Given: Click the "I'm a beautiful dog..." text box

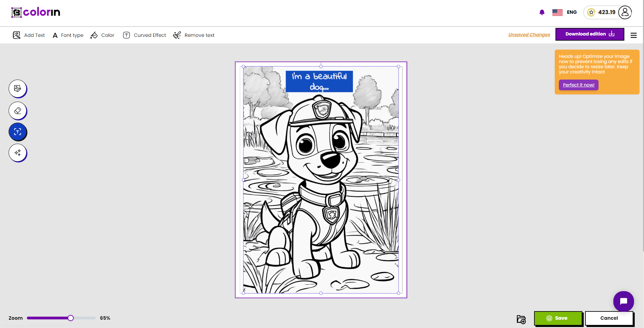Looking at the screenshot, I should pyautogui.click(x=319, y=81).
